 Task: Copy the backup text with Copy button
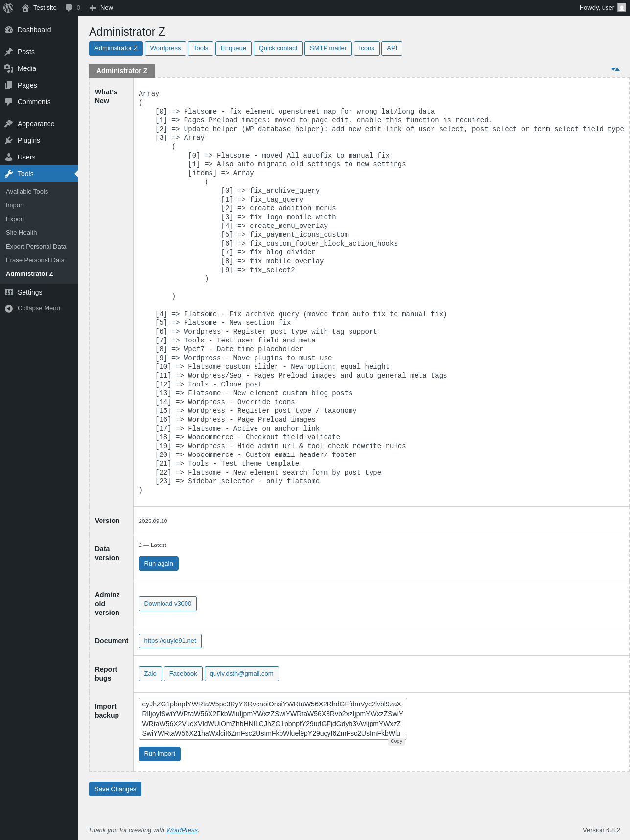point(397,741)
